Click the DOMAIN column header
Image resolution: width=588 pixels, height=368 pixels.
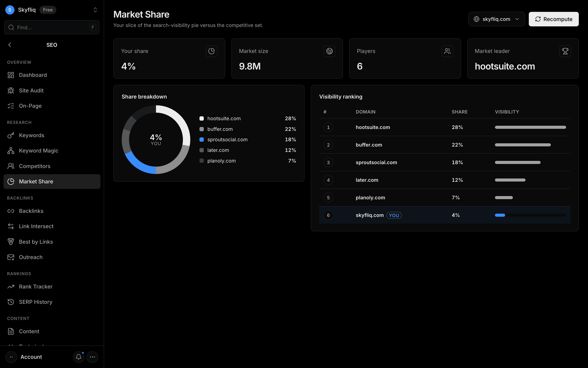pyautogui.click(x=365, y=112)
